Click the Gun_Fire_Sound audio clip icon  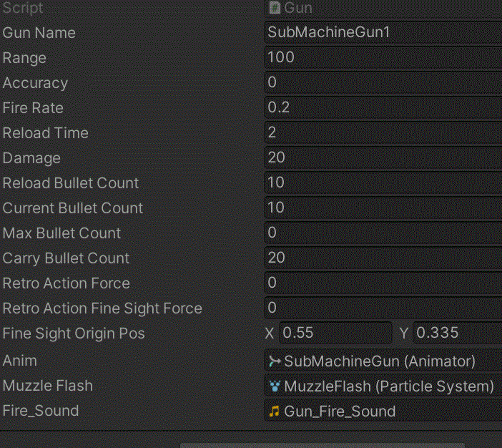point(275,412)
